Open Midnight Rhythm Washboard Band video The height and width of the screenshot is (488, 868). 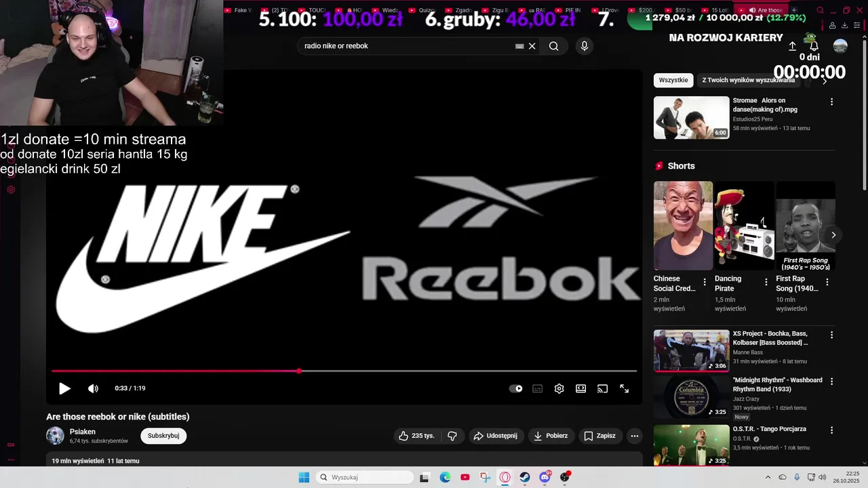coord(691,397)
